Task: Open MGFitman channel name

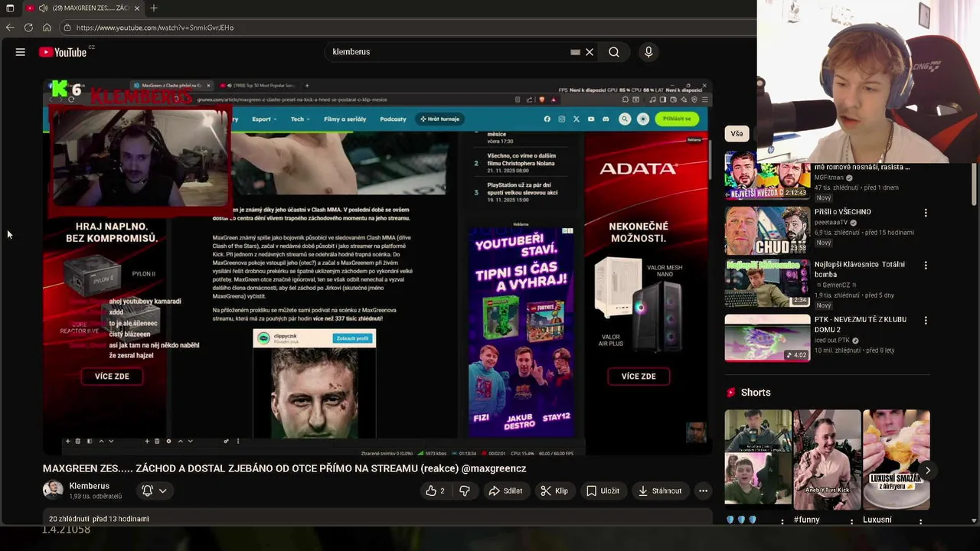Action: tap(829, 178)
